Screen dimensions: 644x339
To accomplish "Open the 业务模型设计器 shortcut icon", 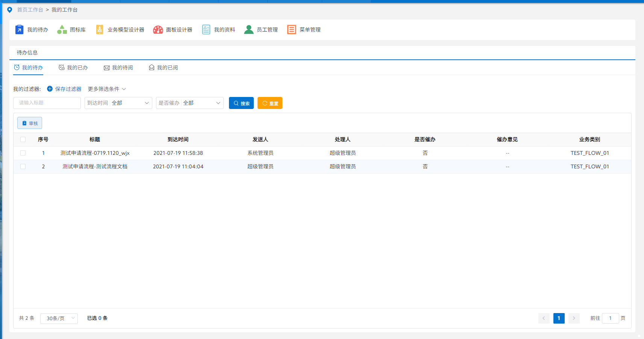I will tap(99, 29).
